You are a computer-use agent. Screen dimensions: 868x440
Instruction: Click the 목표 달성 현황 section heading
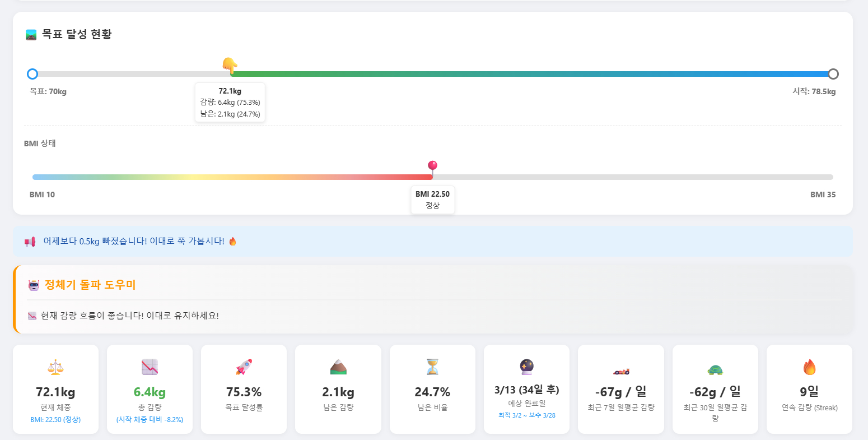(x=77, y=34)
